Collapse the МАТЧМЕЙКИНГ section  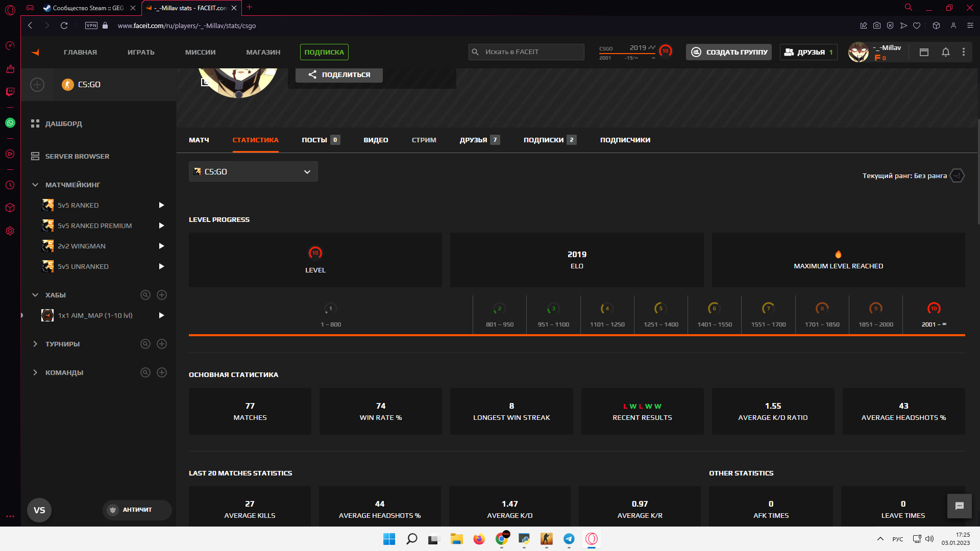[x=35, y=185]
